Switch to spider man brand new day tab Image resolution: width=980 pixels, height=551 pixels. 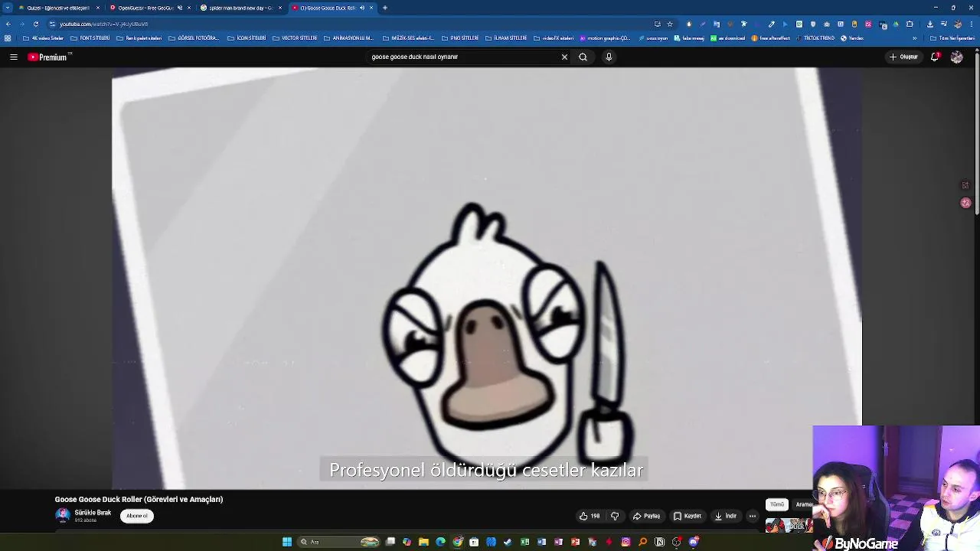240,8
